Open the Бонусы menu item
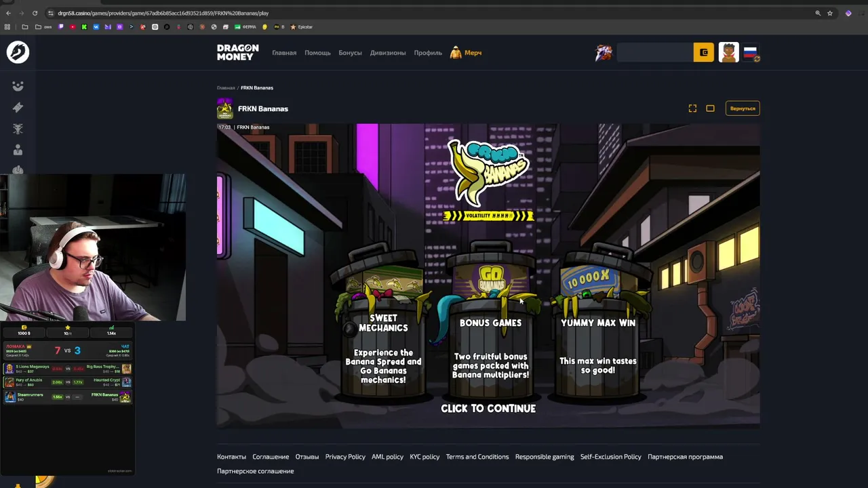868x488 pixels. point(350,53)
